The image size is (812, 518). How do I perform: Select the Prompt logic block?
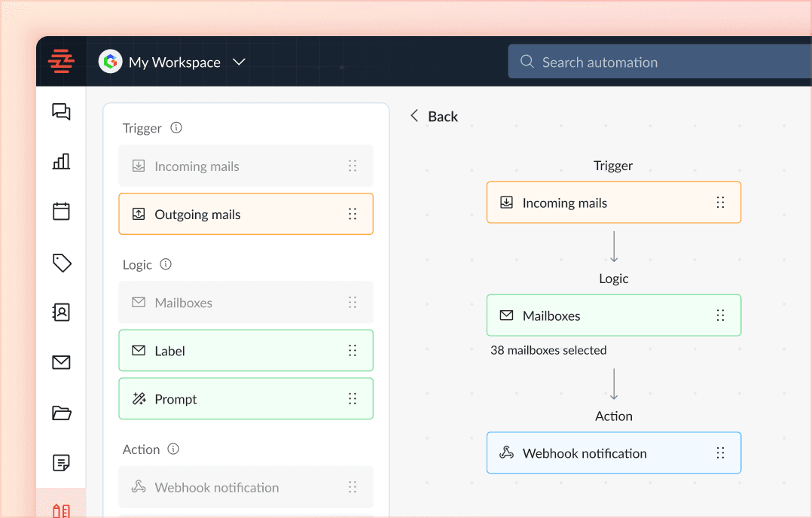[246, 398]
